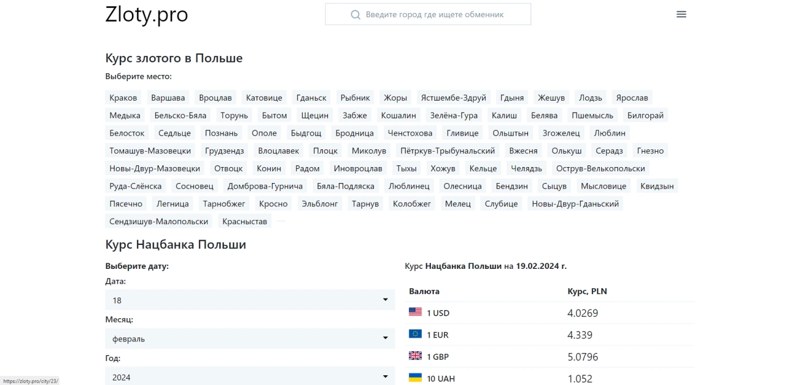Open exchange rates for Кошалин
This screenshot has width=800, height=385.
point(398,115)
